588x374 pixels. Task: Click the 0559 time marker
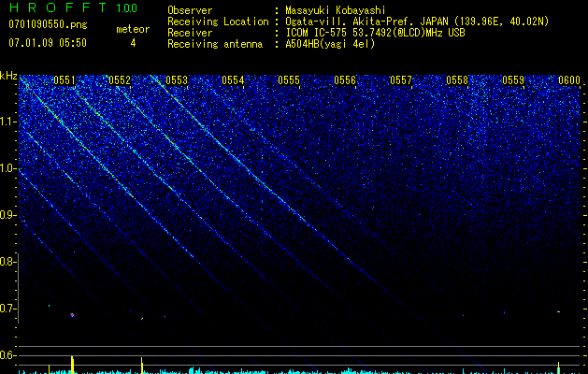click(513, 80)
